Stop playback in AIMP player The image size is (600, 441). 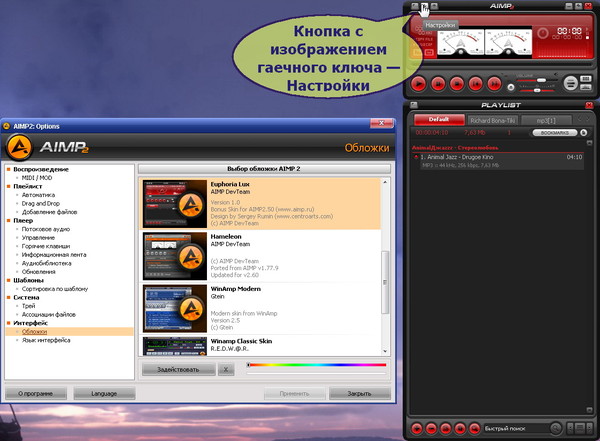457,83
